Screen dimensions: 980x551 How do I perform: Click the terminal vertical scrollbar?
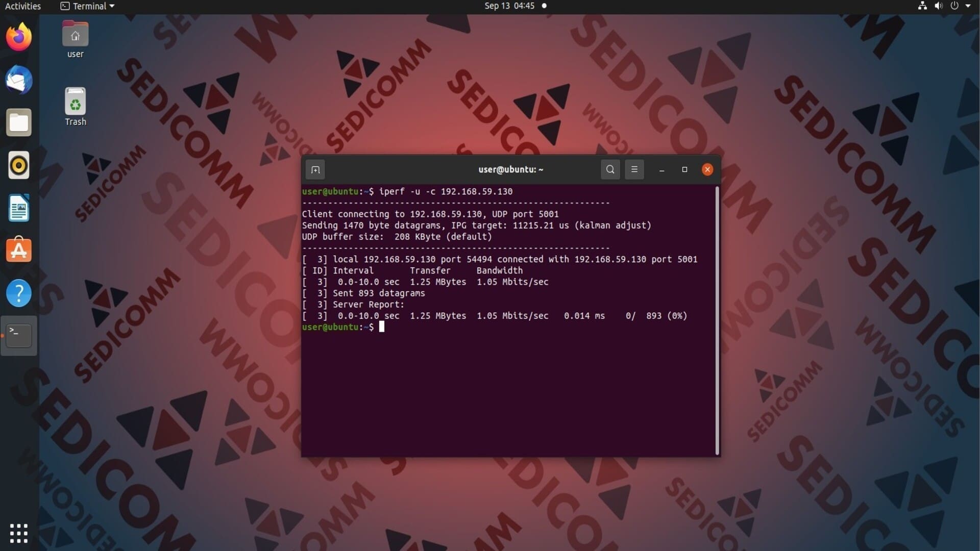click(717, 320)
